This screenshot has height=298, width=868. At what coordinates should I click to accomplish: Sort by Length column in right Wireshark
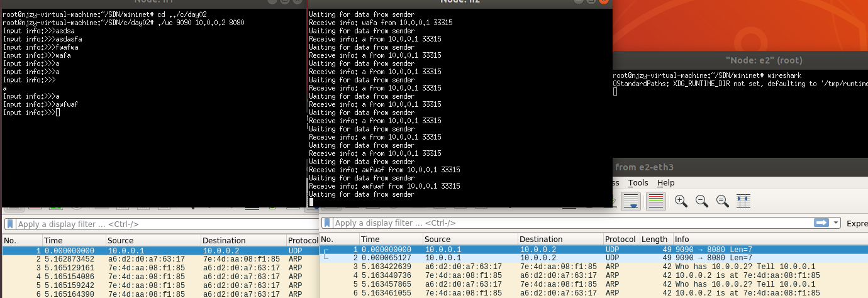tap(656, 239)
